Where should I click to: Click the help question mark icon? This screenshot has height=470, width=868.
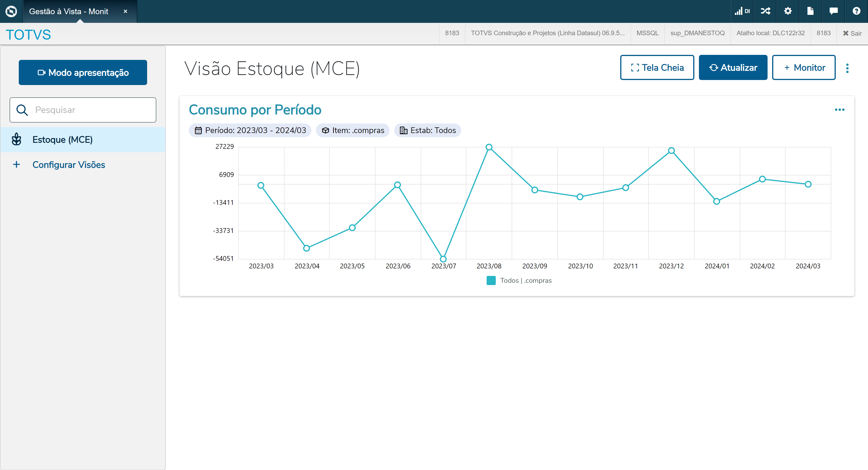(856, 11)
